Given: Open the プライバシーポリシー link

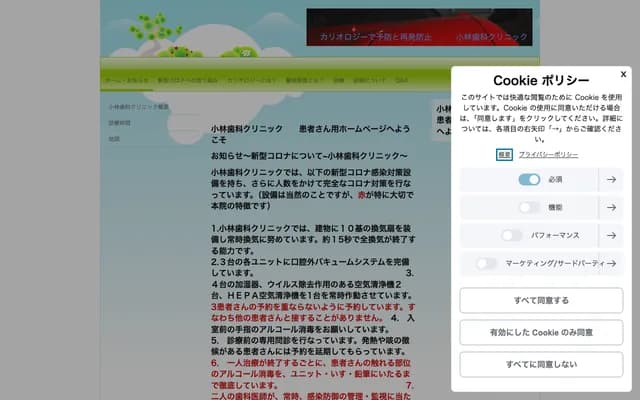Looking at the screenshot, I should pyautogui.click(x=548, y=155).
